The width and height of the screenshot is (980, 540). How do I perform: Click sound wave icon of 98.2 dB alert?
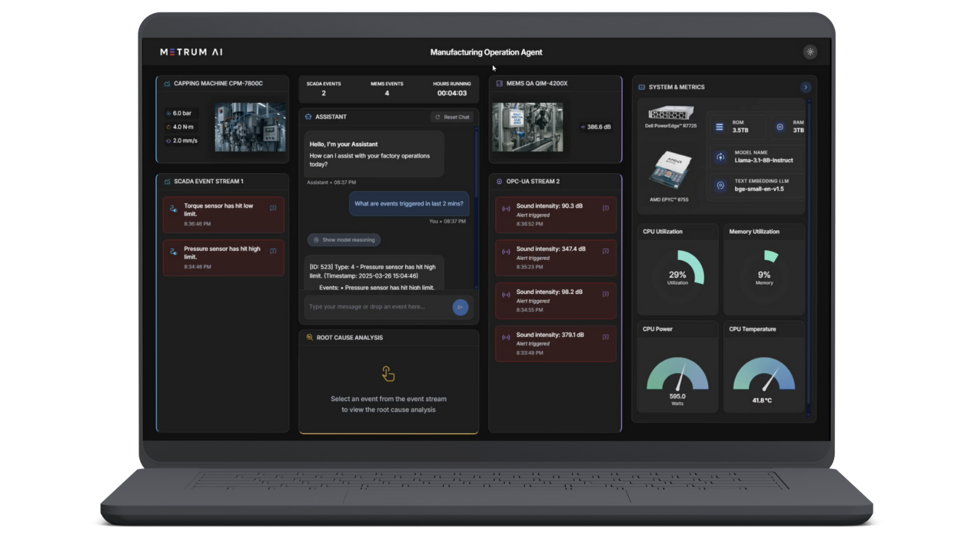[506, 294]
